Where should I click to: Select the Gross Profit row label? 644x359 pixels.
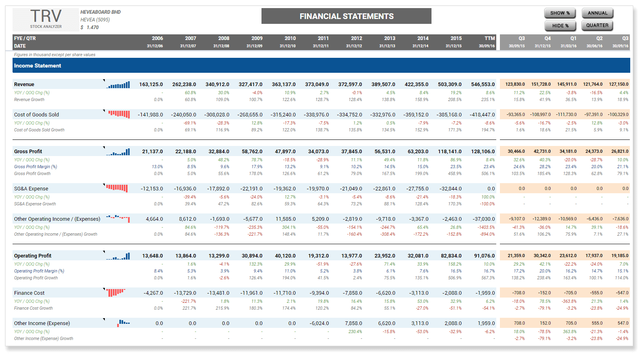(28, 152)
